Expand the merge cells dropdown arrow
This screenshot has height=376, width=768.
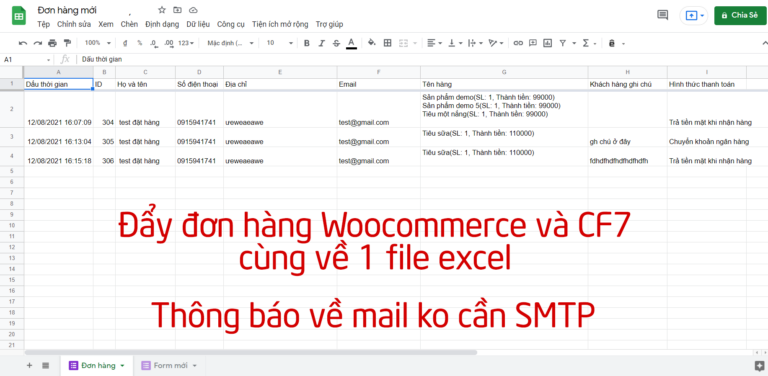pos(415,43)
